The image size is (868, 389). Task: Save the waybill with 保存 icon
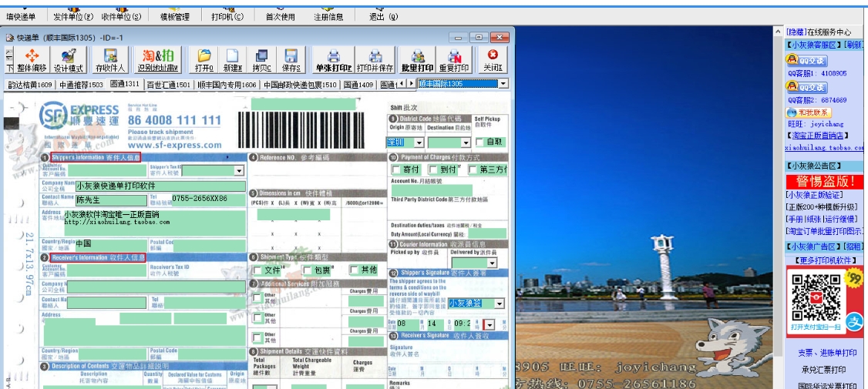(x=291, y=60)
